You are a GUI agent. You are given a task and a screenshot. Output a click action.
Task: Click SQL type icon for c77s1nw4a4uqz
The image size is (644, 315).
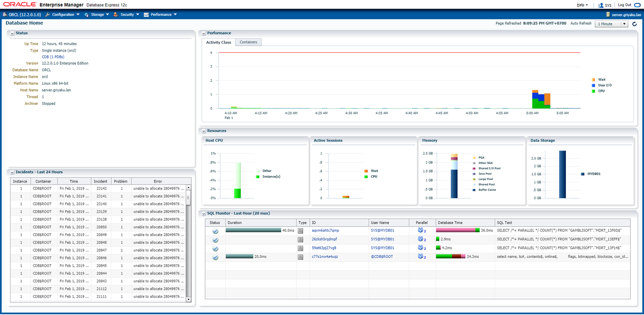pyautogui.click(x=300, y=257)
